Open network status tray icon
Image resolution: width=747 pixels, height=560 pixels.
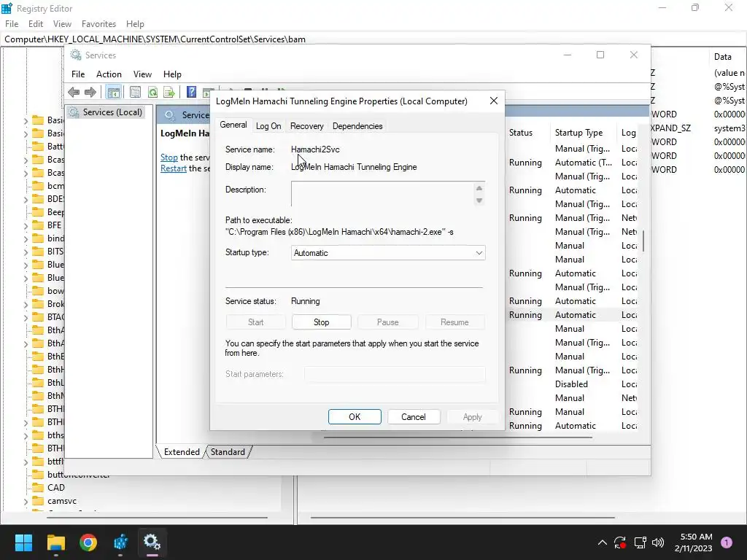[x=640, y=542]
